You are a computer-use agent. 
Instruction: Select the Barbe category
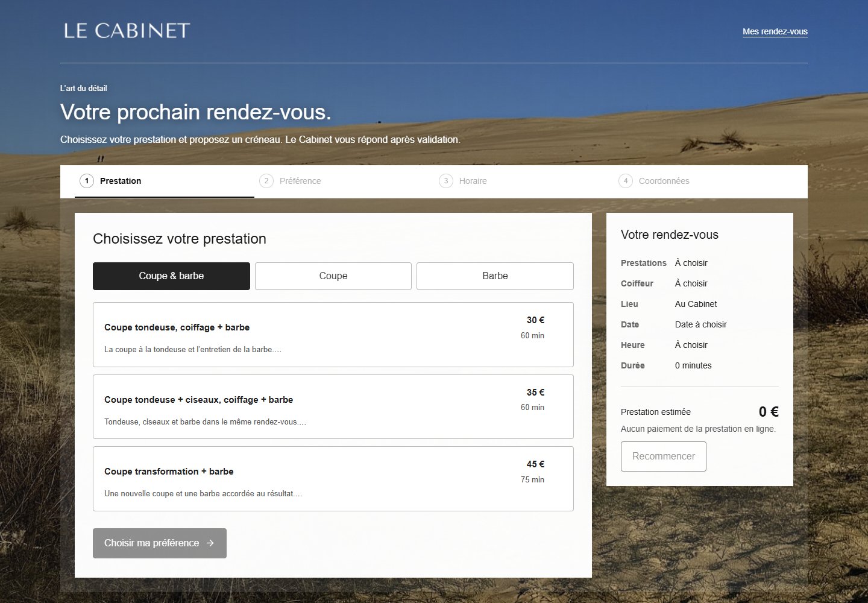[495, 276]
